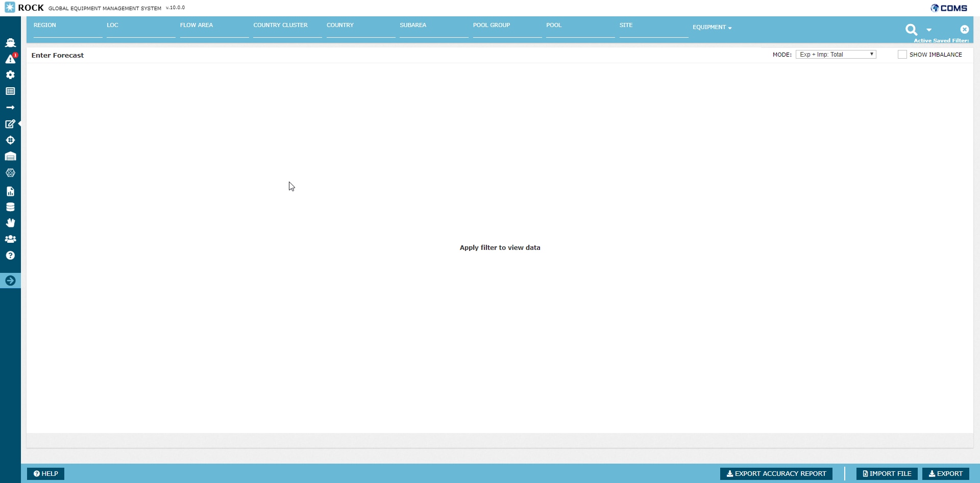980x483 pixels.
Task: Click the Region filter field
Action: pos(67,31)
